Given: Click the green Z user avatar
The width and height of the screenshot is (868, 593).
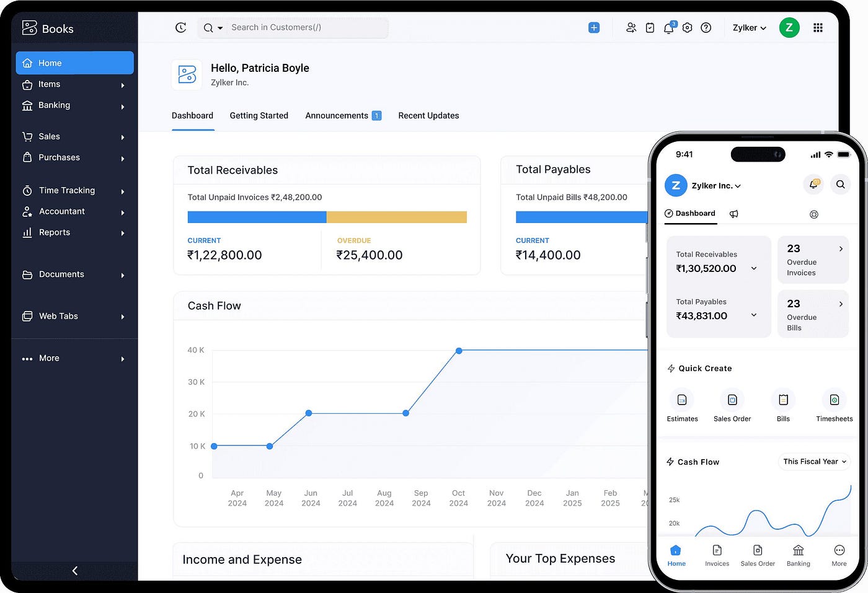Looking at the screenshot, I should click(x=789, y=27).
